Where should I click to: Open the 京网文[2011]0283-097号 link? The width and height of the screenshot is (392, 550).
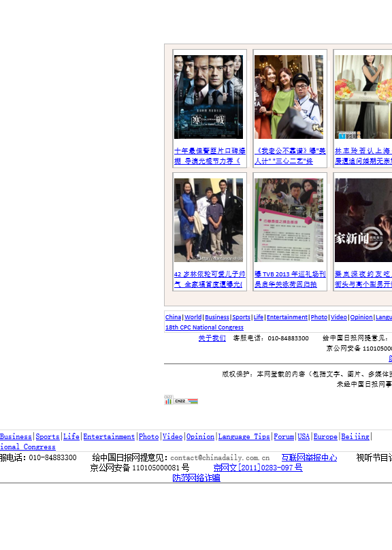click(258, 468)
